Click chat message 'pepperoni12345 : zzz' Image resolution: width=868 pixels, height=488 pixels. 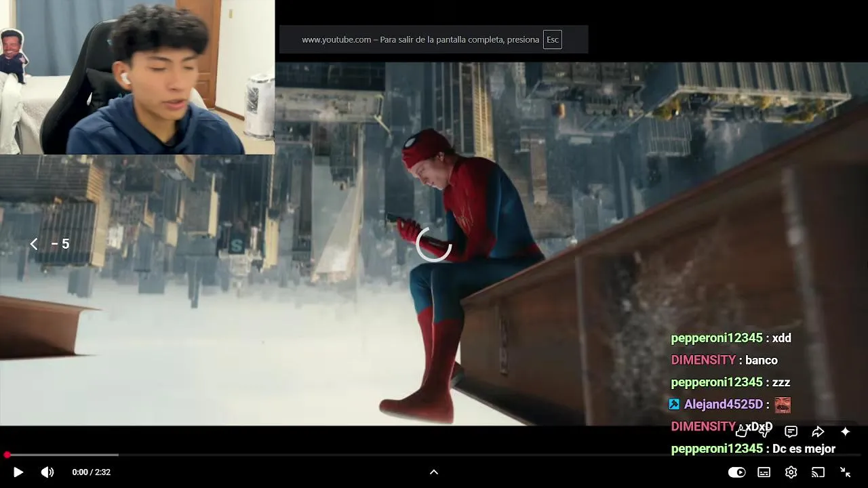pyautogui.click(x=730, y=382)
